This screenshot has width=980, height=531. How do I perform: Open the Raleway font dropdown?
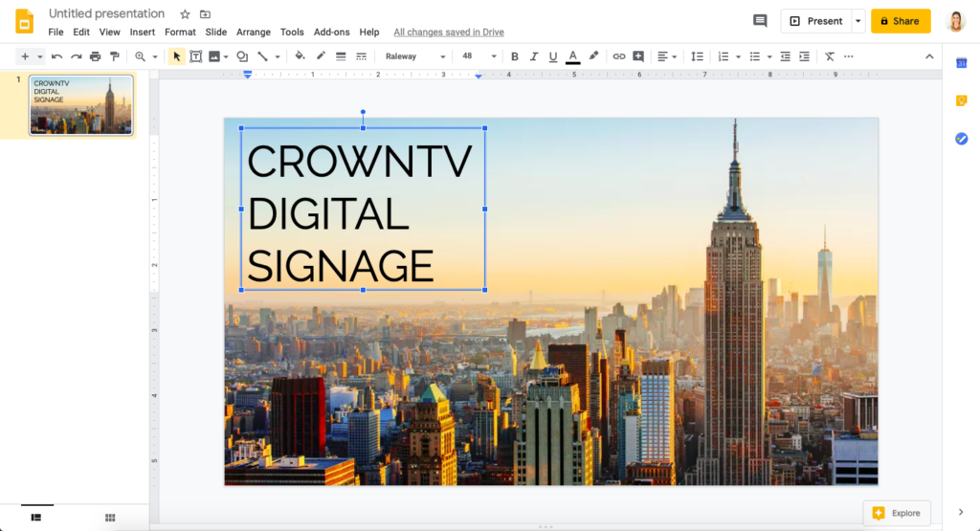tap(415, 56)
